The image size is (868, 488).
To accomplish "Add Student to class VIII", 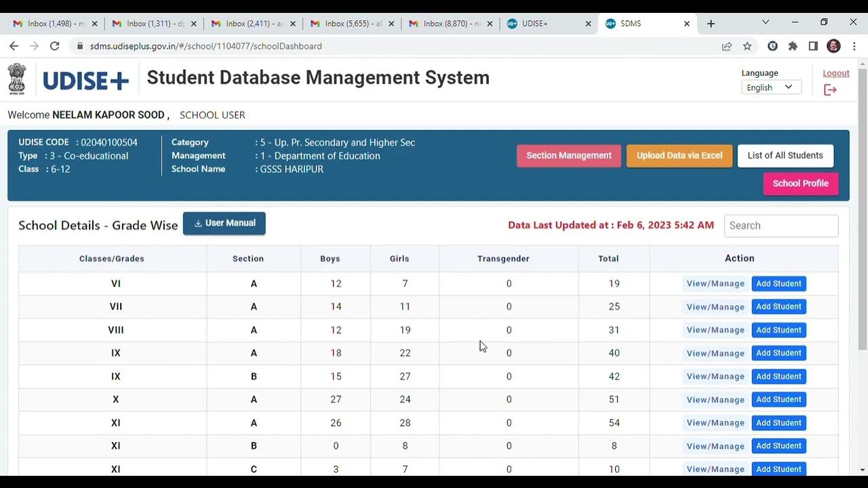I will point(778,330).
